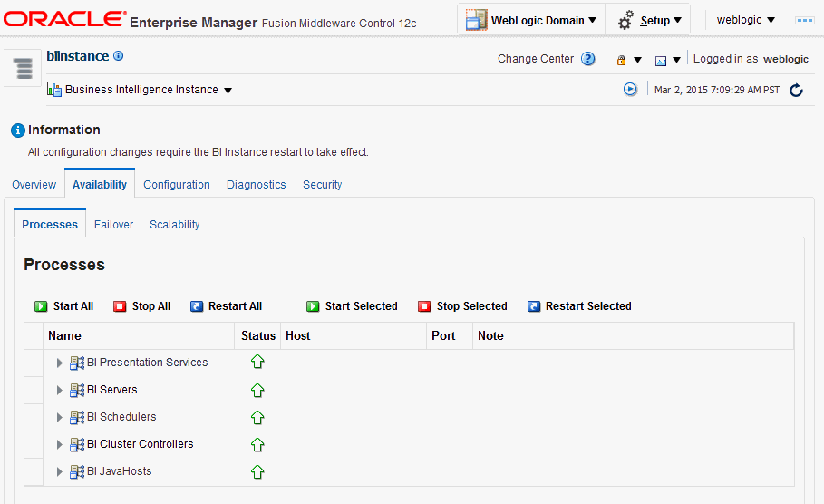Expand the BI JavaHosts node
This screenshot has width=824, height=504.
pyautogui.click(x=60, y=471)
